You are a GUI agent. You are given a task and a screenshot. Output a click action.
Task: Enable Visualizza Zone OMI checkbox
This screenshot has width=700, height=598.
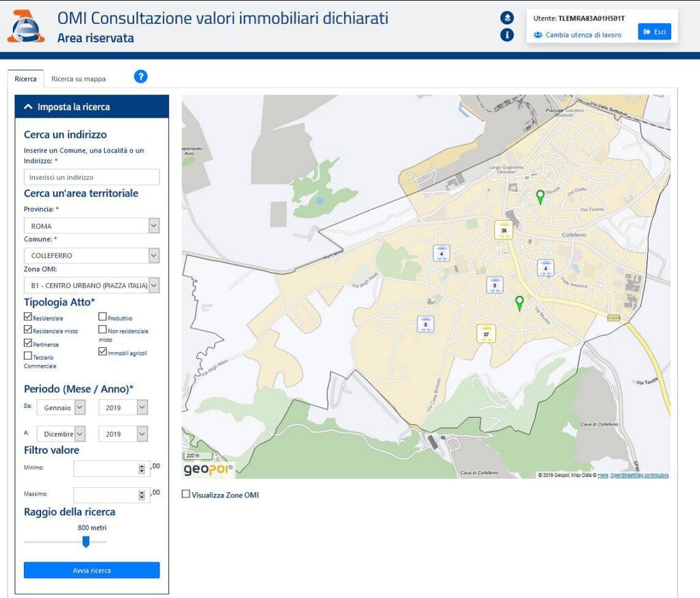tap(186, 494)
